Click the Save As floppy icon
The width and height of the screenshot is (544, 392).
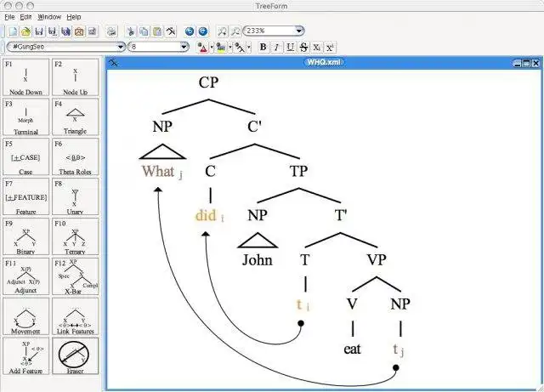point(53,31)
